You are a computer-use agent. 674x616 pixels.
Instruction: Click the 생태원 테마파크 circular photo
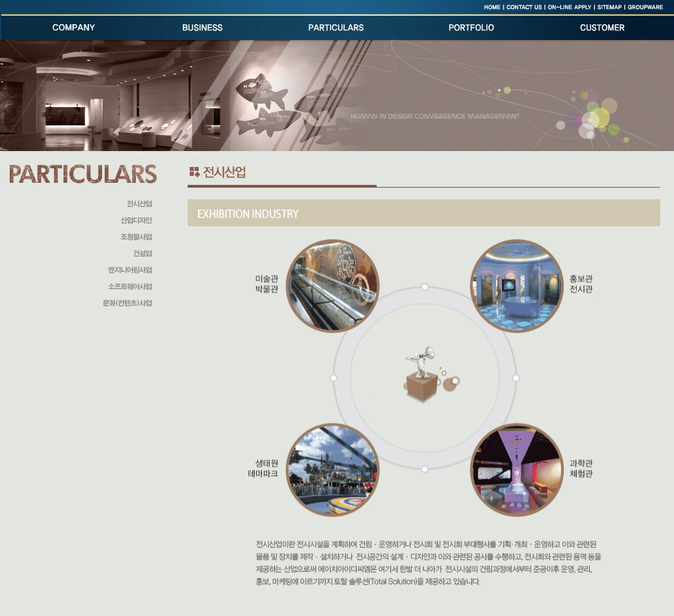[333, 470]
